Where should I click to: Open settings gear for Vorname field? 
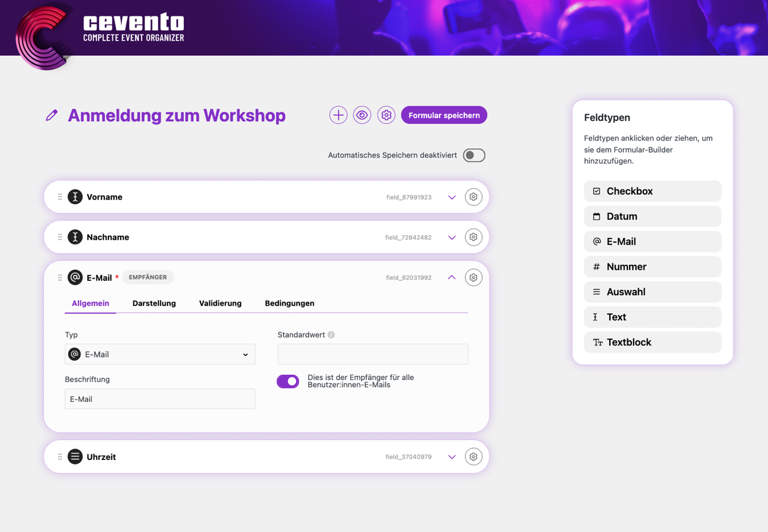[473, 197]
